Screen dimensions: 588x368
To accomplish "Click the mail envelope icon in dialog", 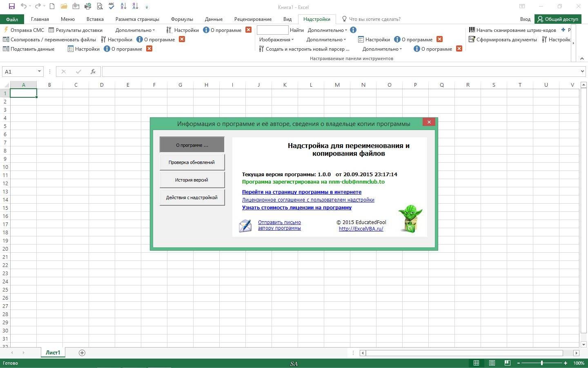I will click(245, 226).
